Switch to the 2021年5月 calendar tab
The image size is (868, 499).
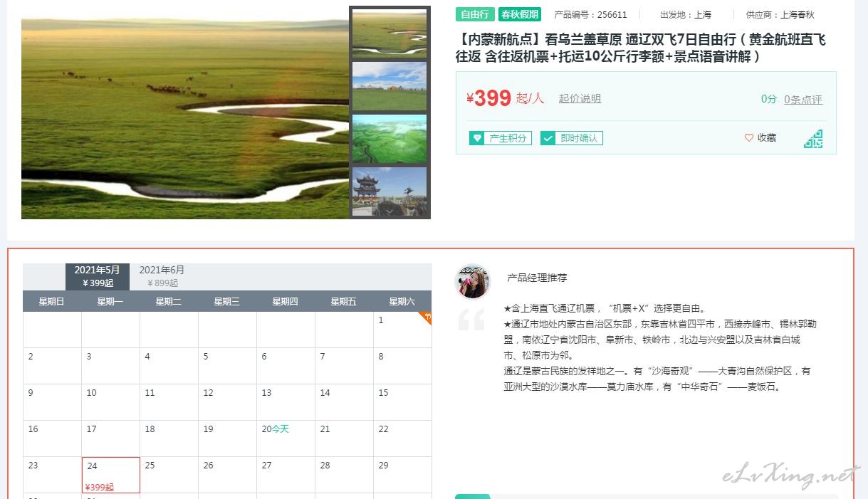[x=98, y=276]
